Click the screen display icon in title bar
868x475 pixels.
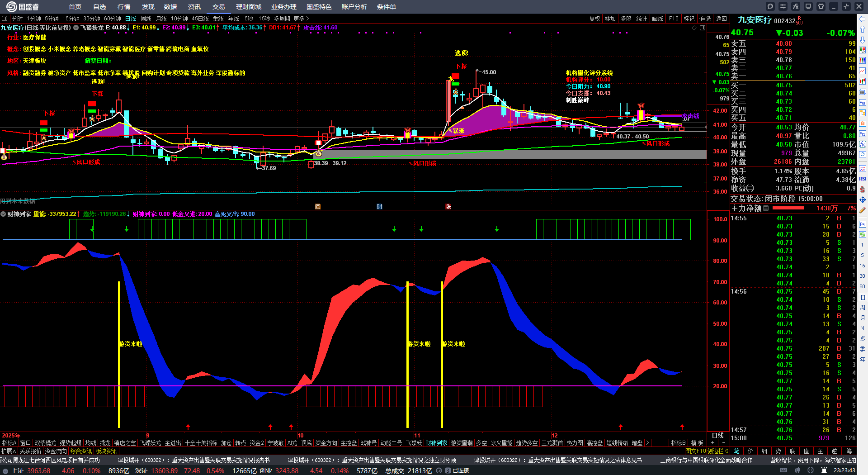(808, 6)
